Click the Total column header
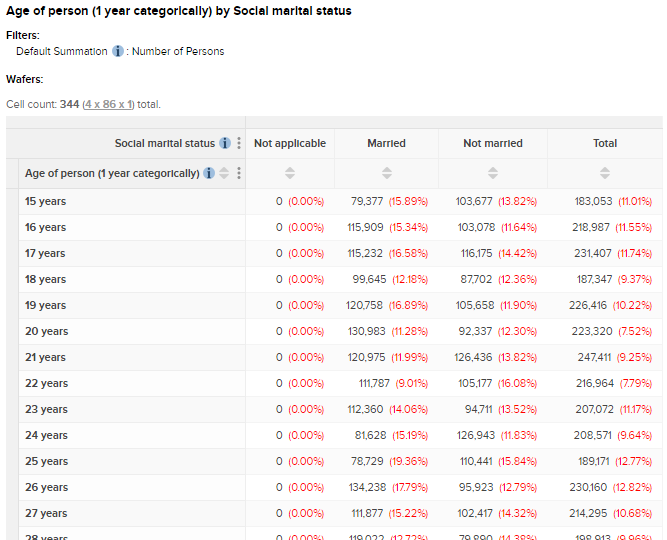This screenshot has width=667, height=540. [605, 143]
